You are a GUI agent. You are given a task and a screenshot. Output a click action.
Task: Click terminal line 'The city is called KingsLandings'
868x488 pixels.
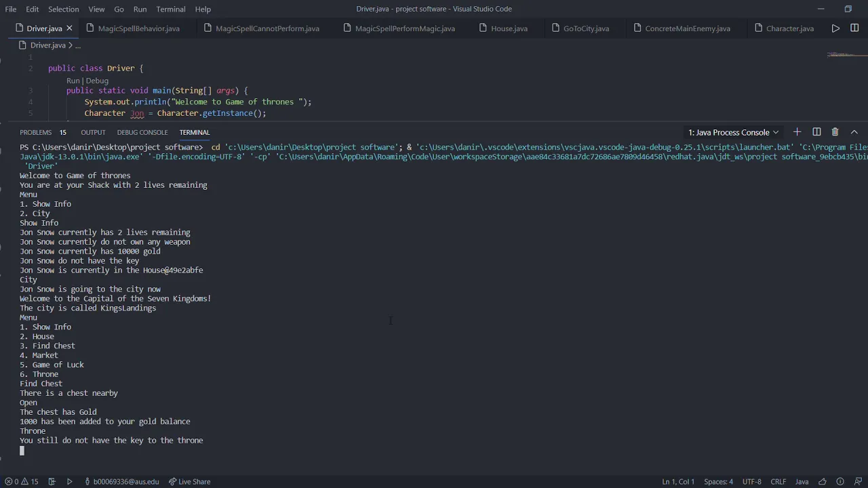[x=87, y=308]
